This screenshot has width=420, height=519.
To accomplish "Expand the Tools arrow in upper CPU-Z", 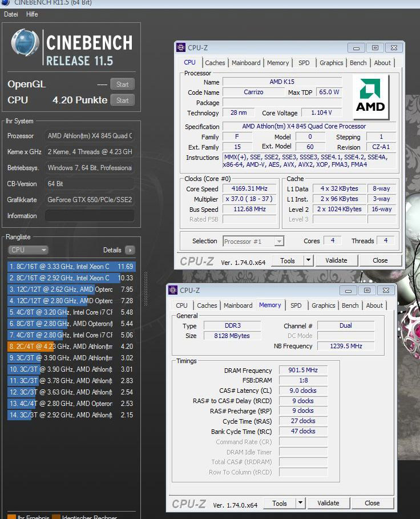I will pos(308,260).
